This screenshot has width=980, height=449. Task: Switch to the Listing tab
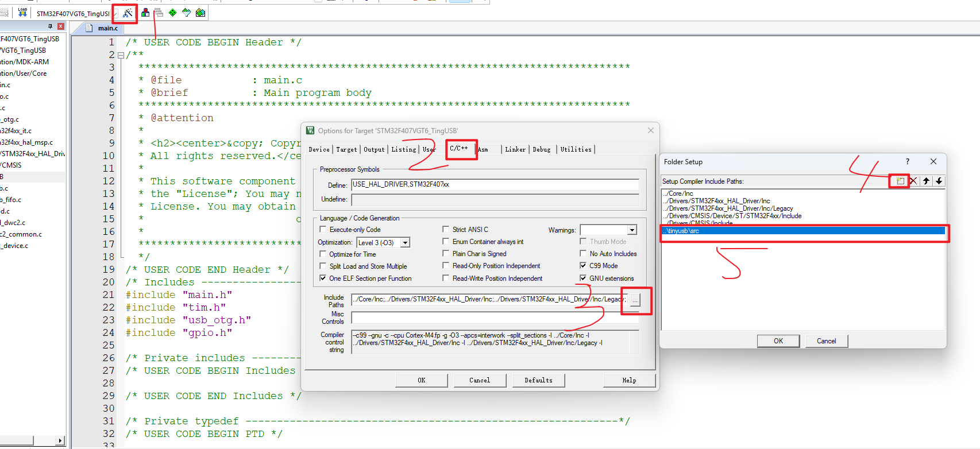[403, 149]
